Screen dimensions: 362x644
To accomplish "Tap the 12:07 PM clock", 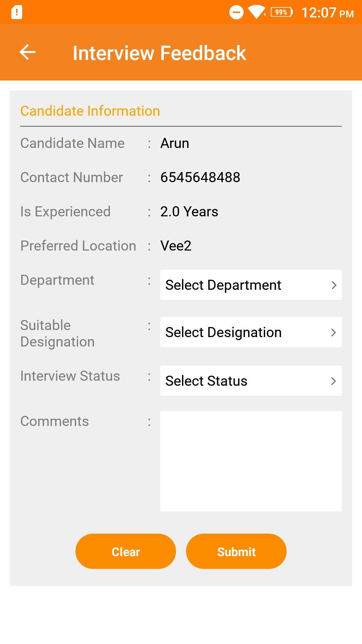I will pyautogui.click(x=327, y=13).
